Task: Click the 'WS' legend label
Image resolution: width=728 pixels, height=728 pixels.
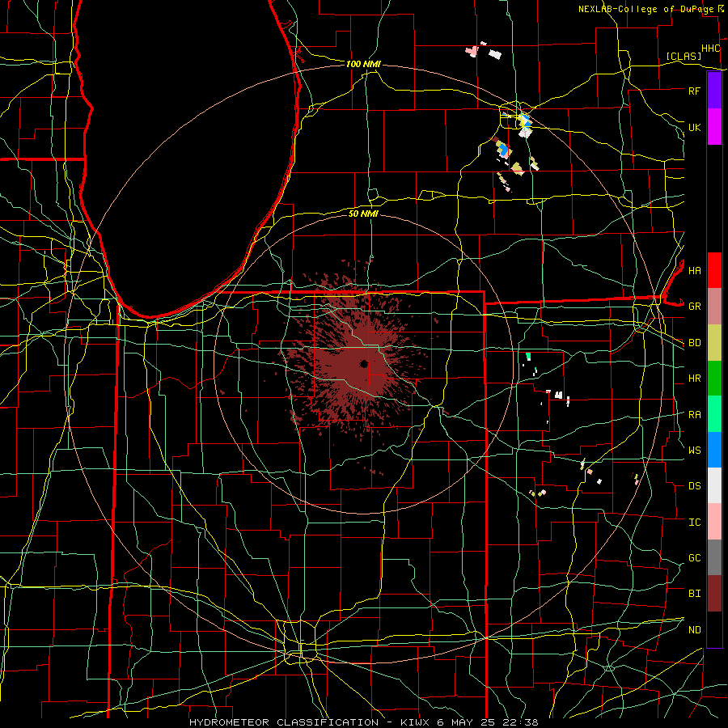Action: (694, 451)
